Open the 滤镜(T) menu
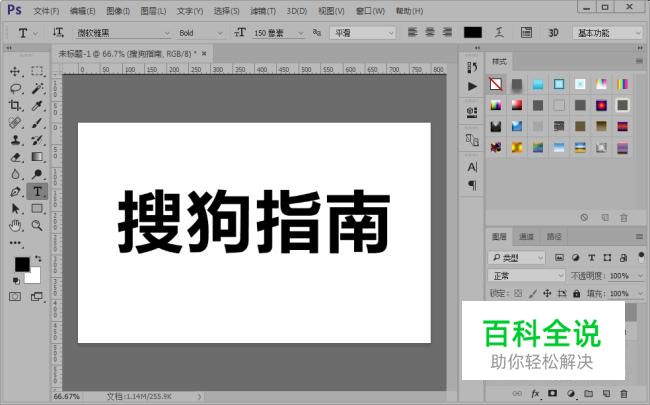Image resolution: width=650 pixels, height=405 pixels. (263, 11)
